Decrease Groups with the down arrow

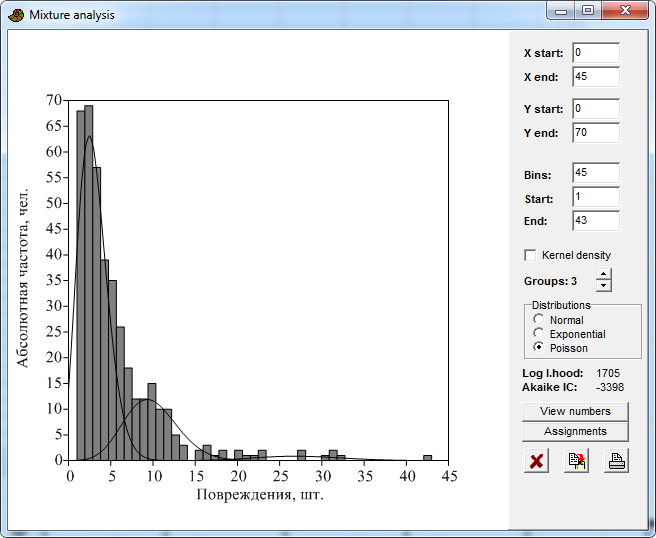(603, 286)
